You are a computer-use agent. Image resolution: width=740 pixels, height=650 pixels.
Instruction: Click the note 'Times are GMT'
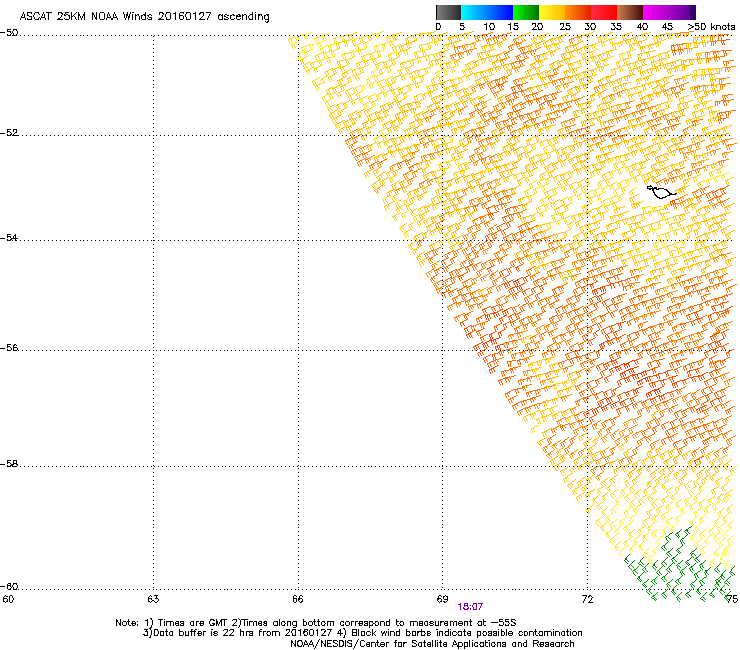(x=193, y=623)
